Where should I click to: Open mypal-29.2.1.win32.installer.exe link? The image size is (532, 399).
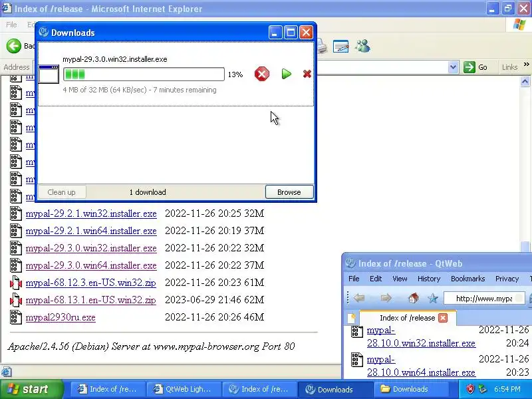tap(91, 213)
